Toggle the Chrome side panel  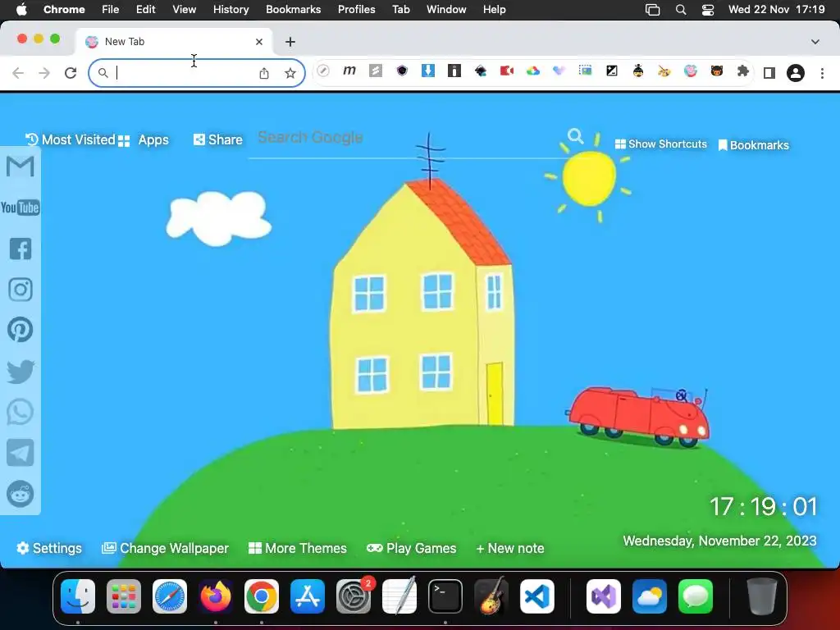click(x=769, y=73)
